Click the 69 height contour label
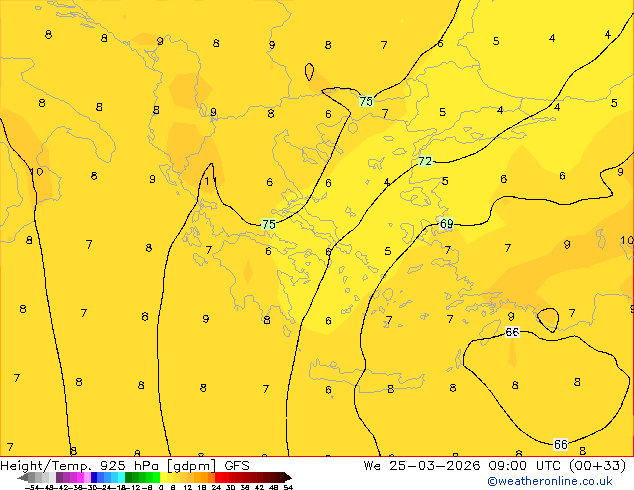The image size is (634, 490). (446, 224)
